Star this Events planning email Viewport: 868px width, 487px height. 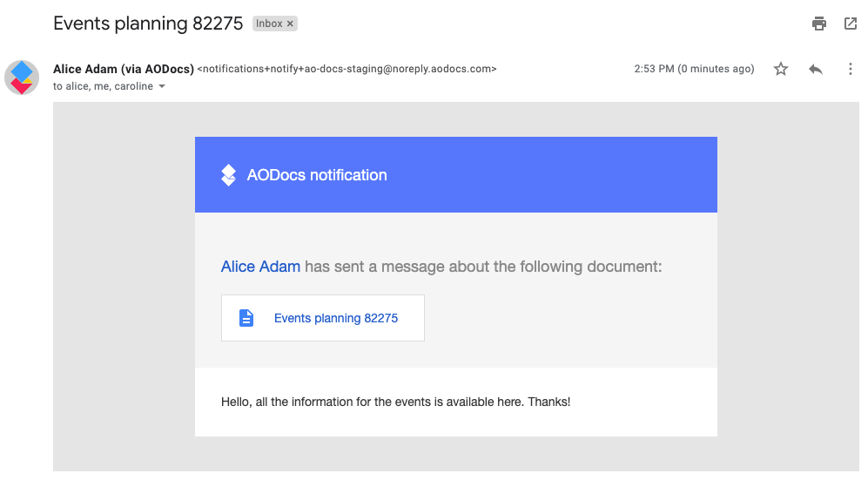click(781, 69)
